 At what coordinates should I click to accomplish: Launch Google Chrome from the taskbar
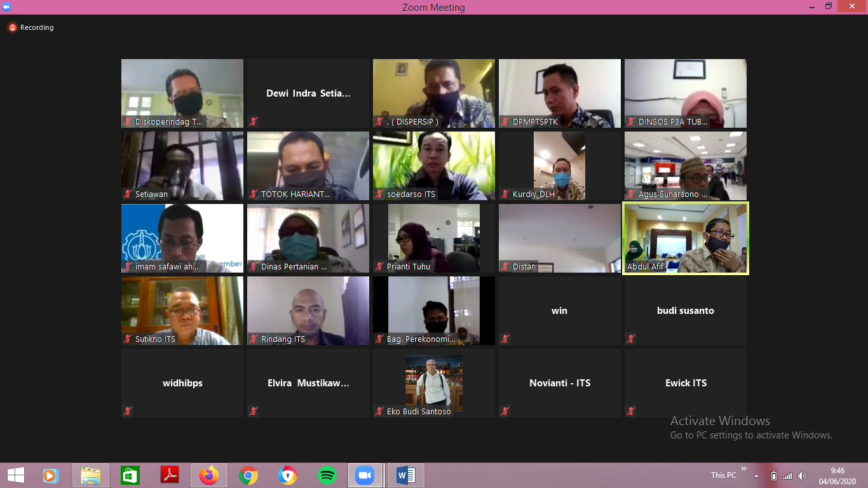248,475
